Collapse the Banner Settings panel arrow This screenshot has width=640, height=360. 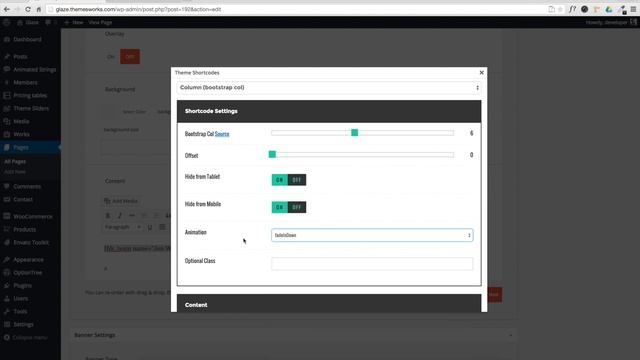click(510, 335)
